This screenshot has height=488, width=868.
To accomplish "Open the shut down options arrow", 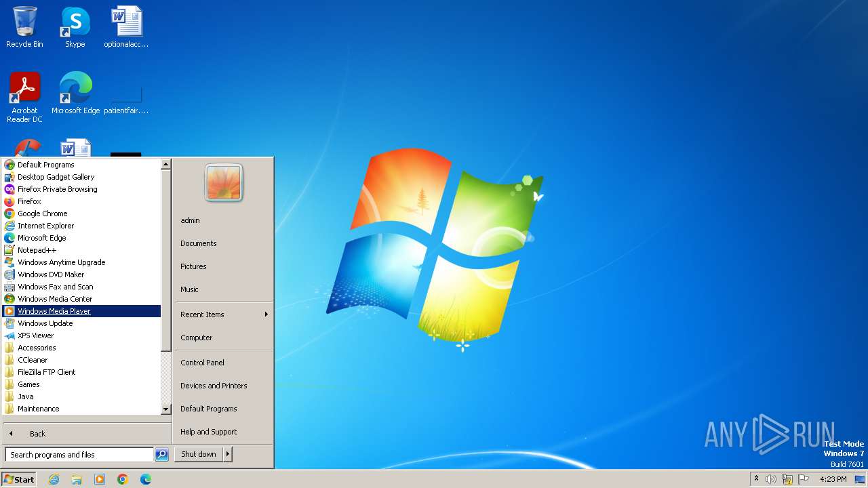I will click(228, 454).
